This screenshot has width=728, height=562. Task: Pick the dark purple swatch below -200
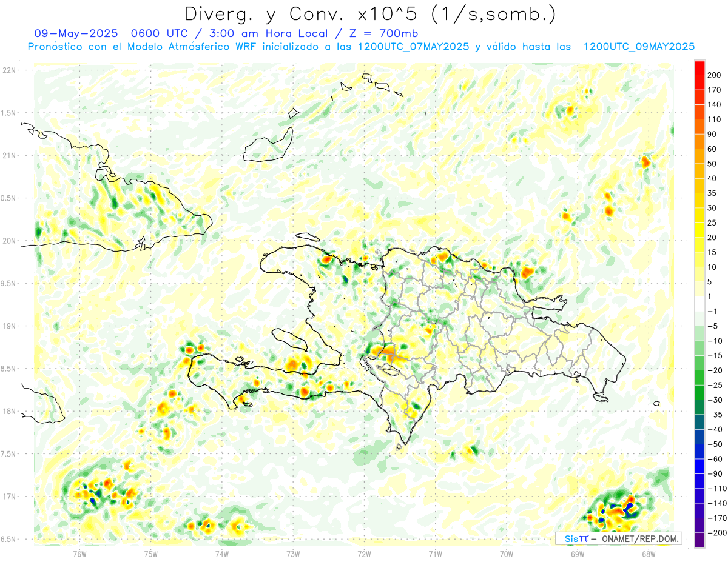pos(699,540)
